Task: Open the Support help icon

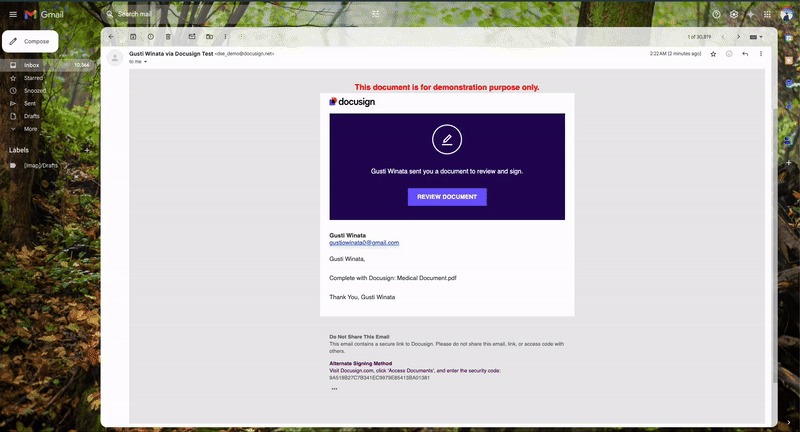Action: click(x=716, y=14)
